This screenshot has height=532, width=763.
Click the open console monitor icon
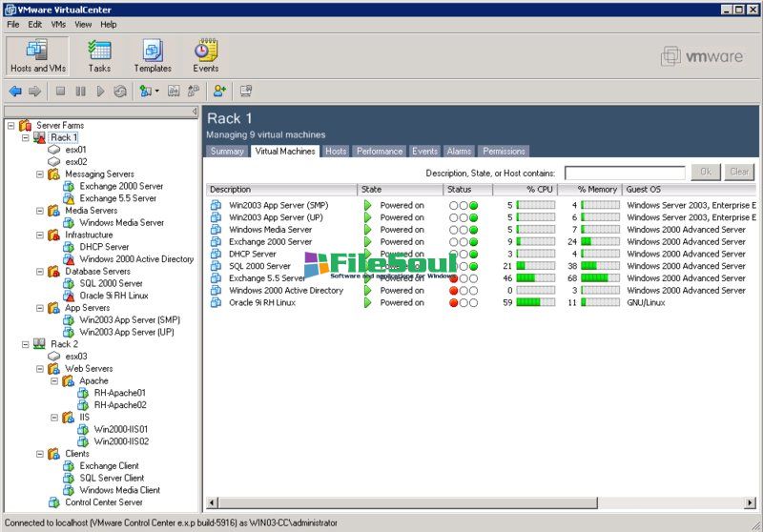tap(246, 92)
